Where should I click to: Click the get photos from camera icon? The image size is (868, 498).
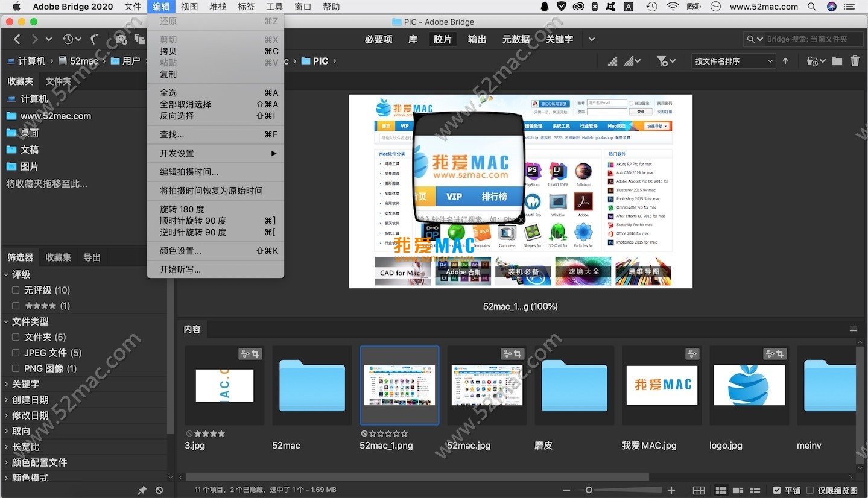121,39
